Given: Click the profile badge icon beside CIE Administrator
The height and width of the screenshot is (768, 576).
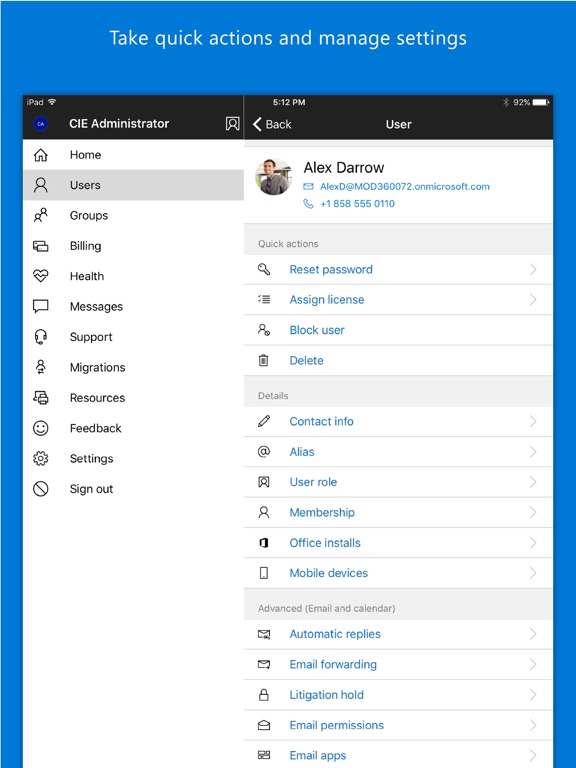Looking at the screenshot, I should (233, 123).
